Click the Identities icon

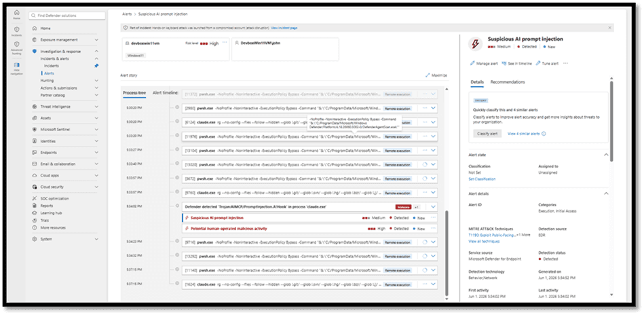[x=35, y=141]
